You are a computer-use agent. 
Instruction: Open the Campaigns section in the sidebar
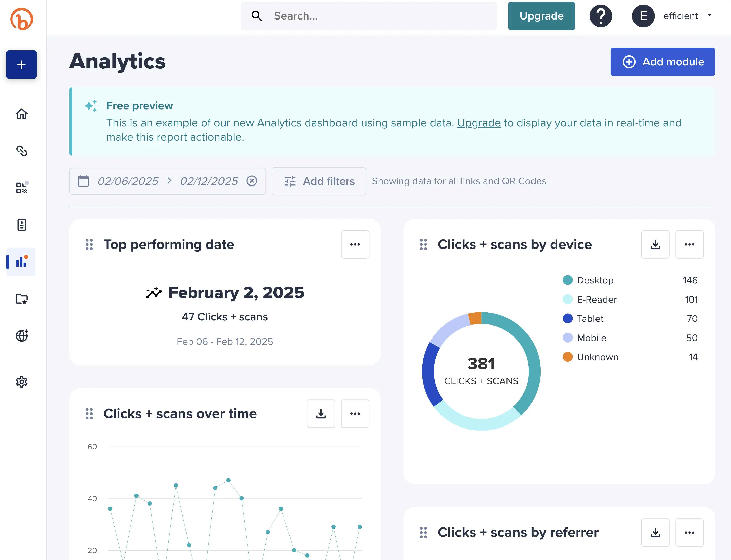[21, 299]
